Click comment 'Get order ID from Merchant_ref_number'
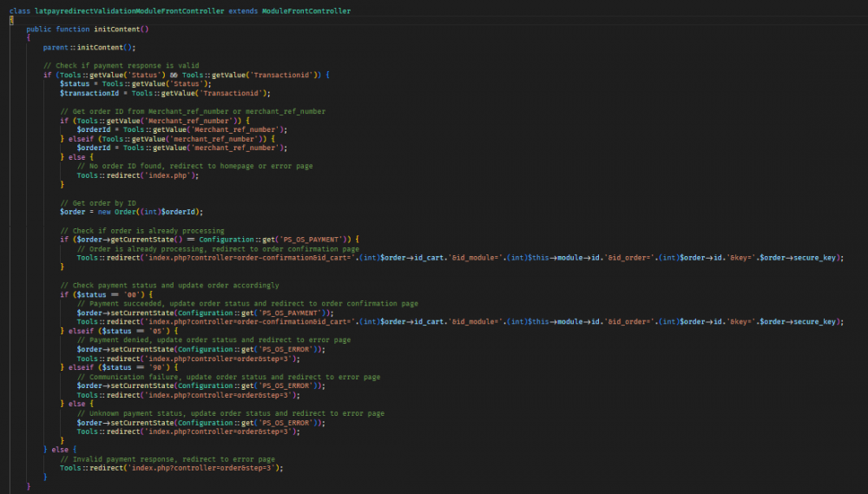 click(x=193, y=112)
